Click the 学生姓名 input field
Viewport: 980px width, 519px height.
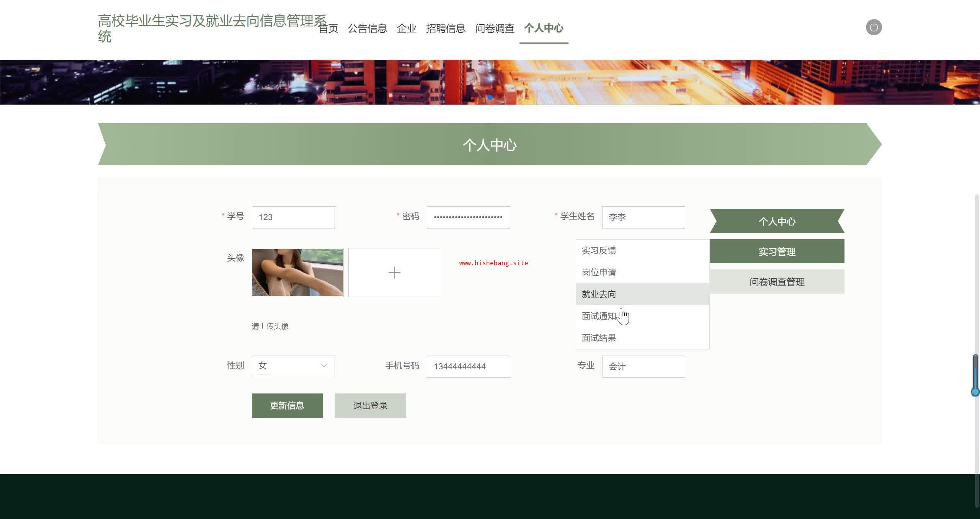coord(643,217)
